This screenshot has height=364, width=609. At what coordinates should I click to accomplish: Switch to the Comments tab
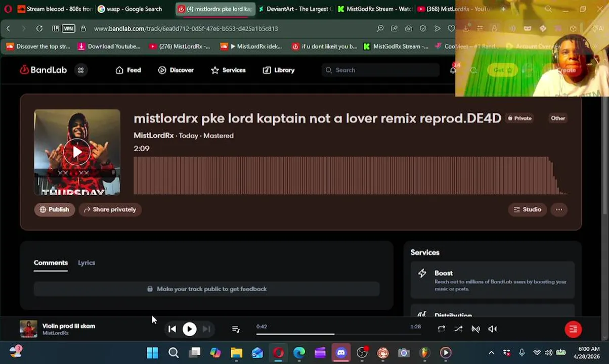click(51, 263)
